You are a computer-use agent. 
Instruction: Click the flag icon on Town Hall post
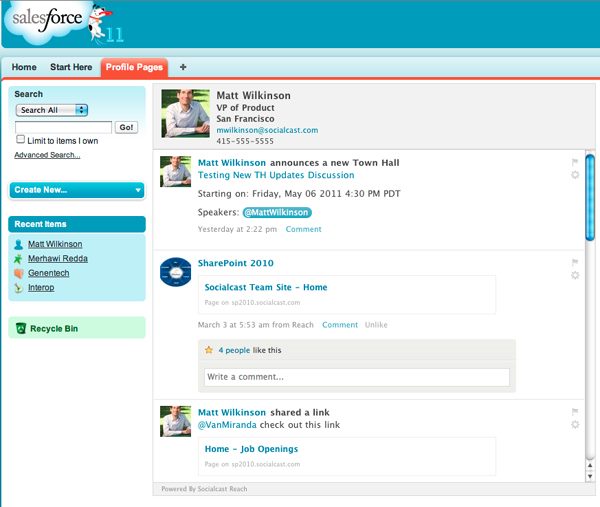[575, 161]
